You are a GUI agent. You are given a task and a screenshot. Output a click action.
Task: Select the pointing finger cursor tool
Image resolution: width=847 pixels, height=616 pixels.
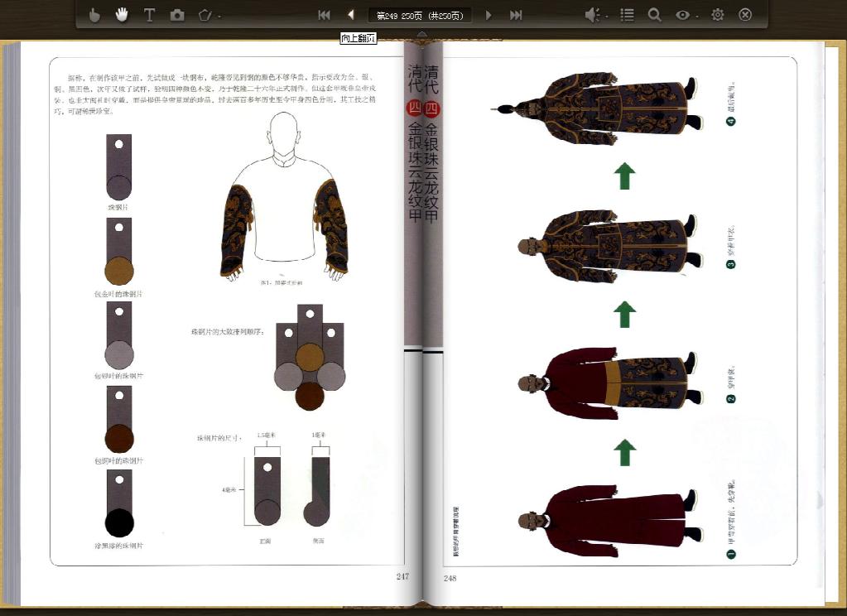pyautogui.click(x=94, y=15)
